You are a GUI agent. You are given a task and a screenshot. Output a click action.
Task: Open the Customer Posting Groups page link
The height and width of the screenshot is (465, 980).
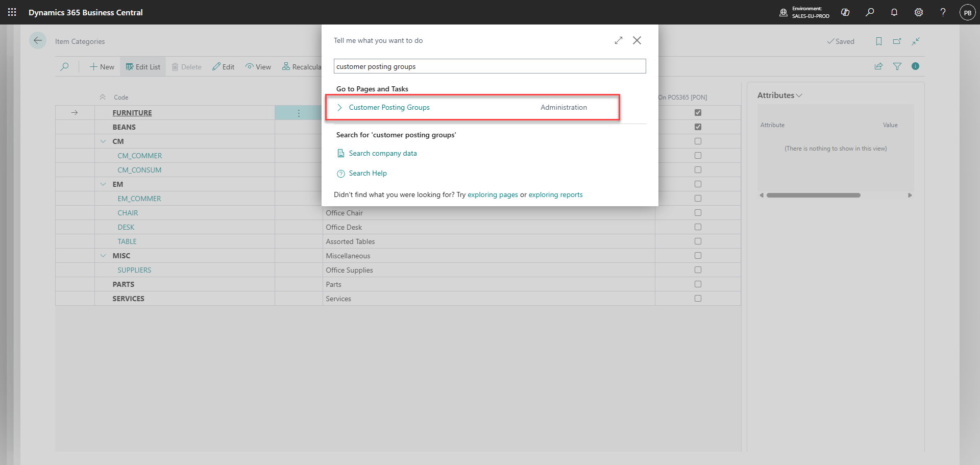click(x=389, y=108)
